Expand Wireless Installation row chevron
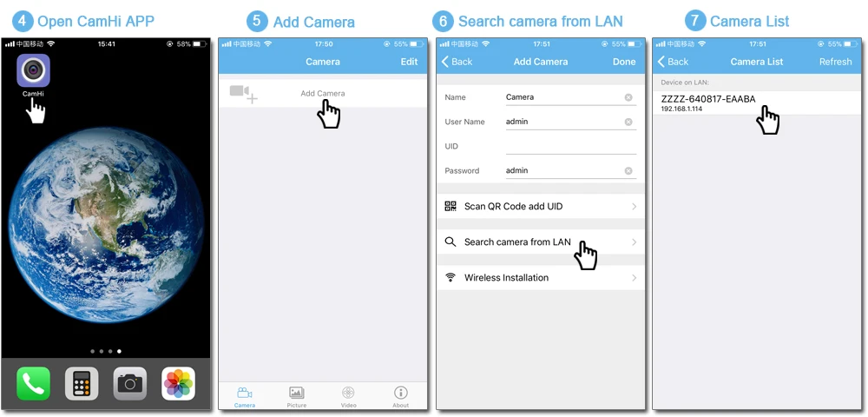Viewport: 868px width, 417px height. point(635,278)
